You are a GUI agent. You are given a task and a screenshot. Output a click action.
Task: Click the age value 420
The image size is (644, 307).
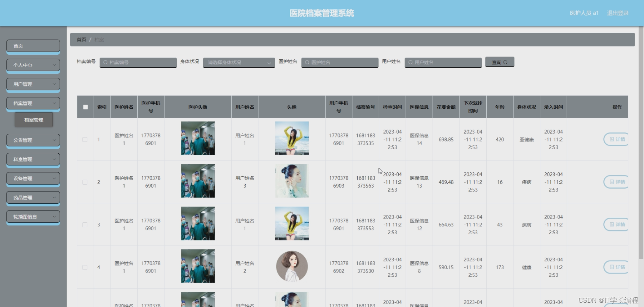click(x=500, y=140)
